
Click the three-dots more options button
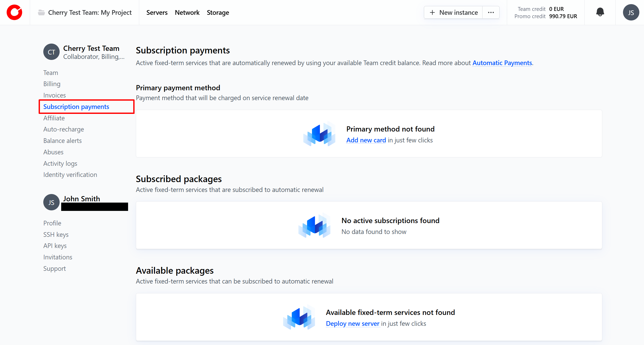tap(491, 12)
